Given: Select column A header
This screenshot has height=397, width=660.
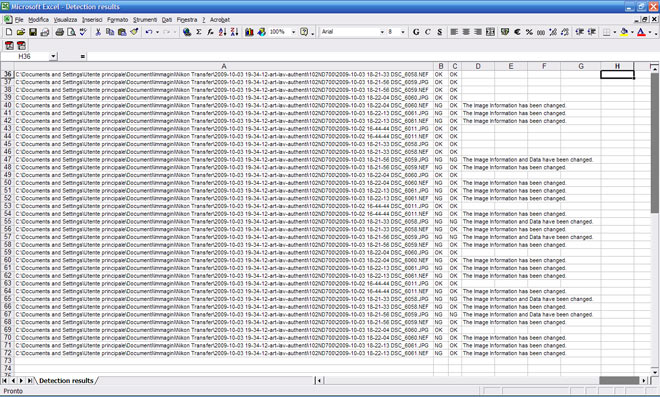Looking at the screenshot, I should [x=224, y=66].
